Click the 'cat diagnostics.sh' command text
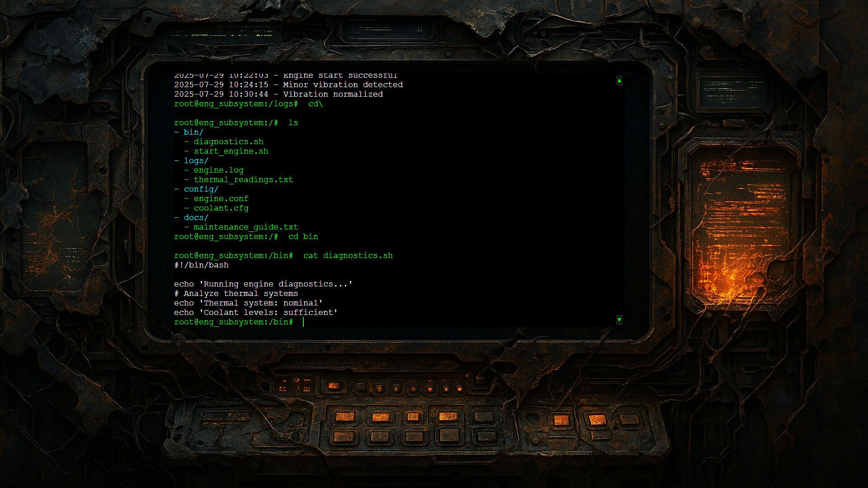The height and width of the screenshot is (488, 868). pos(348,256)
